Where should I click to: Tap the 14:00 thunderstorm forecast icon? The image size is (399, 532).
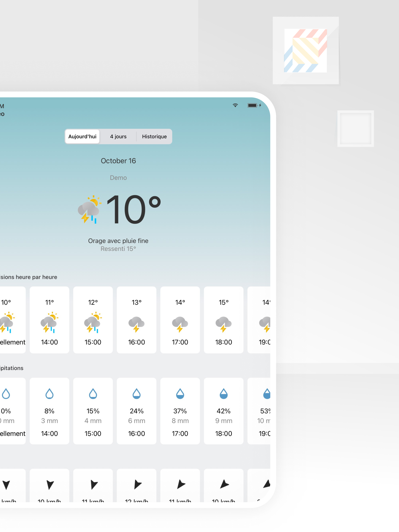(49, 322)
